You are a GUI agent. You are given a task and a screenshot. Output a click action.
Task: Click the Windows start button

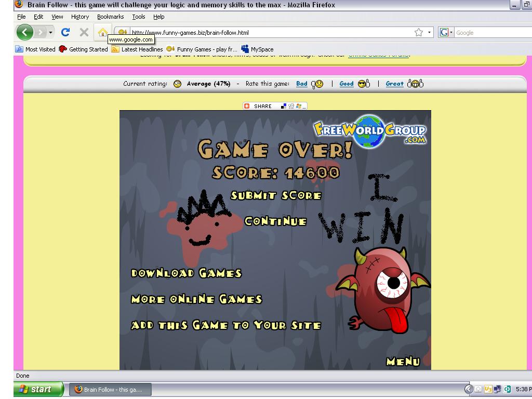point(38,389)
